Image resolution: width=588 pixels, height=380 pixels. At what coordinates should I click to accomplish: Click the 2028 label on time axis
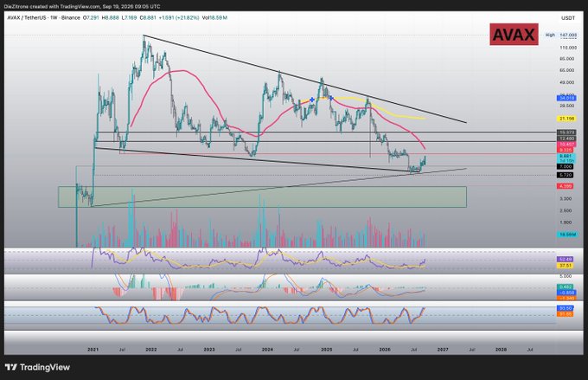pos(501,350)
